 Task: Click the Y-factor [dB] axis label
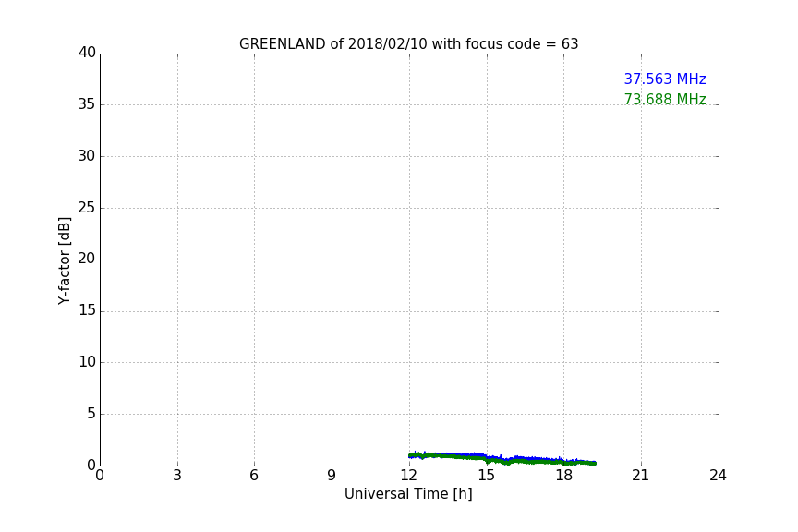click(64, 260)
